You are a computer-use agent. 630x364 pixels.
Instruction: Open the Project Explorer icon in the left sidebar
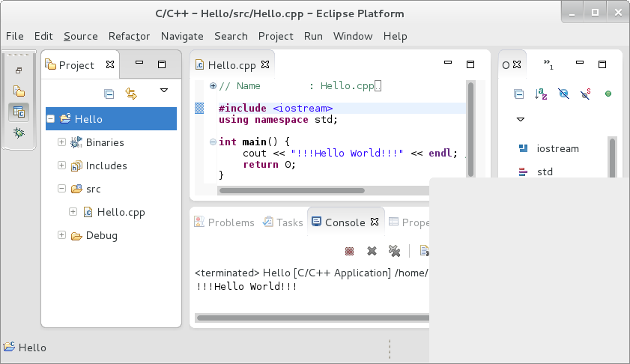[x=19, y=91]
